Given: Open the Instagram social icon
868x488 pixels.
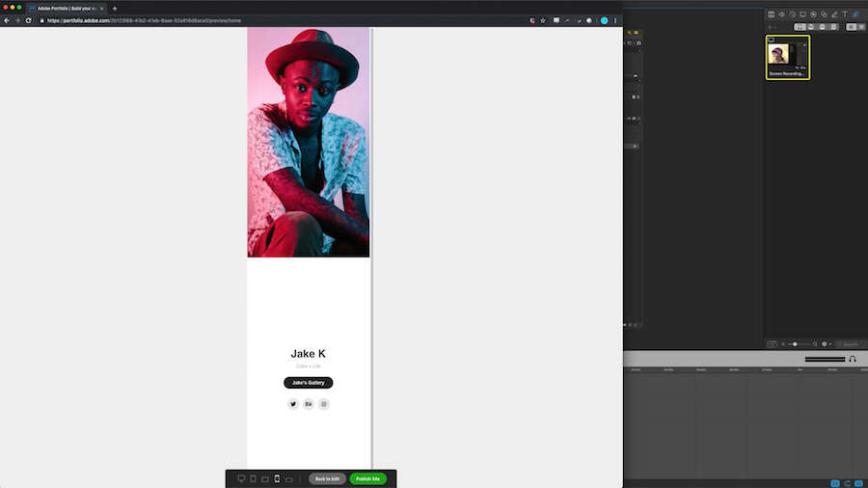Looking at the screenshot, I should click(x=324, y=404).
